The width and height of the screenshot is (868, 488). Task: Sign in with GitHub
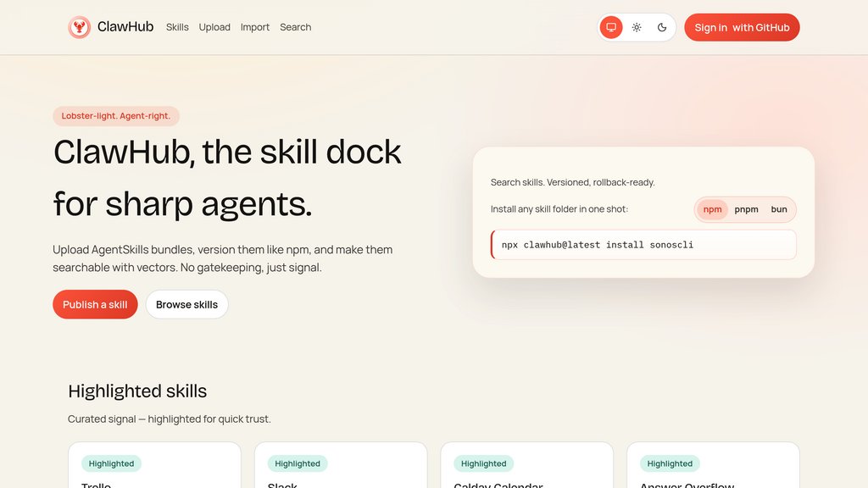point(742,27)
